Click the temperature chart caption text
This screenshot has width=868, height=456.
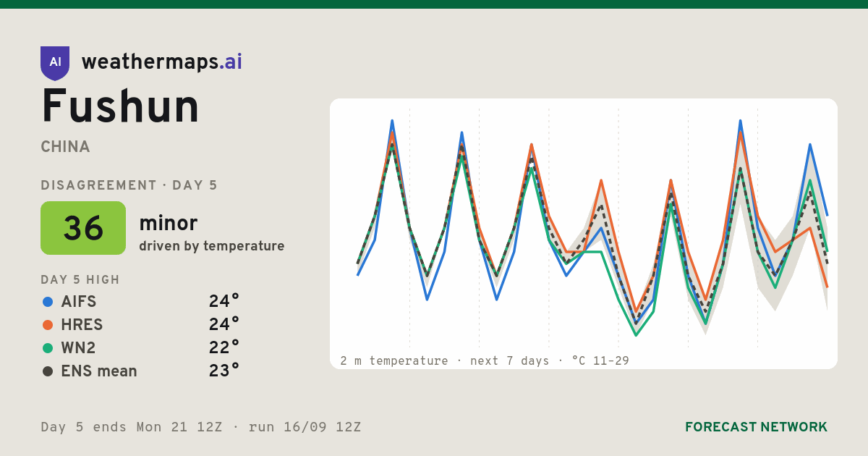point(485,360)
